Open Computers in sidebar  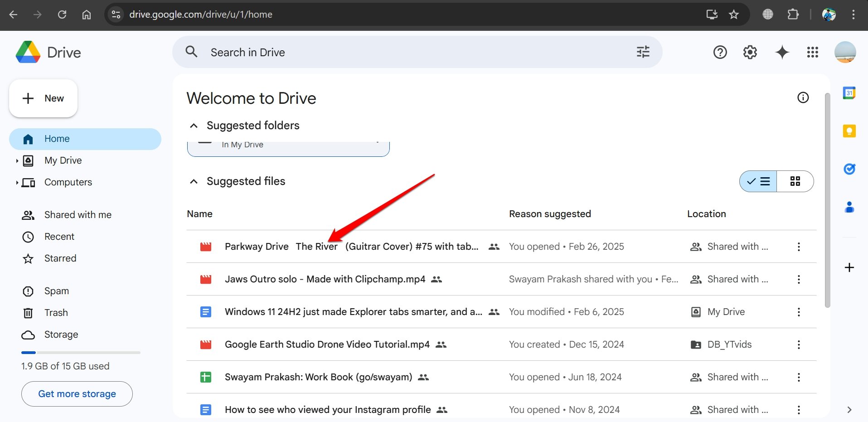(x=68, y=182)
